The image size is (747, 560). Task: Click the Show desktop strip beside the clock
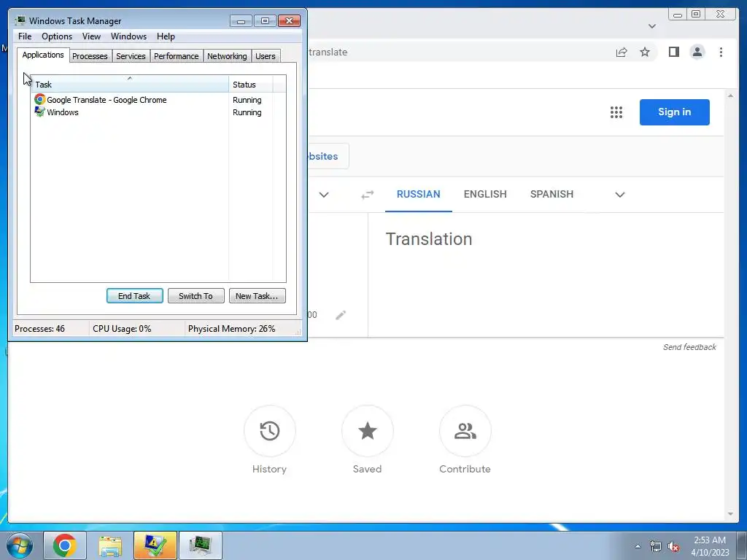[741, 545]
